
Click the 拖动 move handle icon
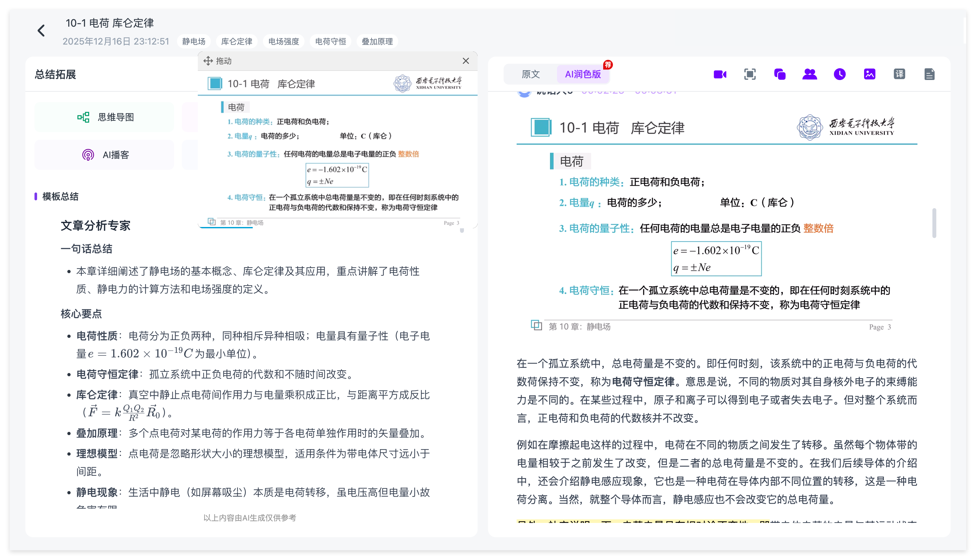coord(208,61)
